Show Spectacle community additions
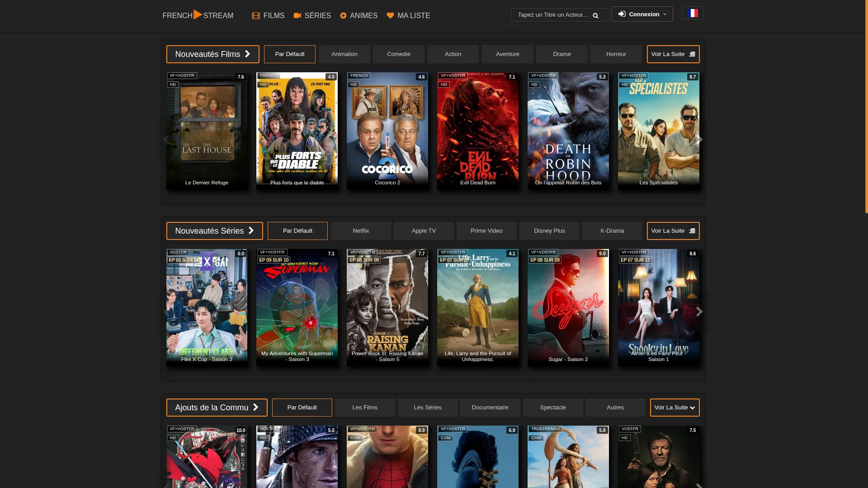The height and width of the screenshot is (488, 868). pyautogui.click(x=553, y=408)
